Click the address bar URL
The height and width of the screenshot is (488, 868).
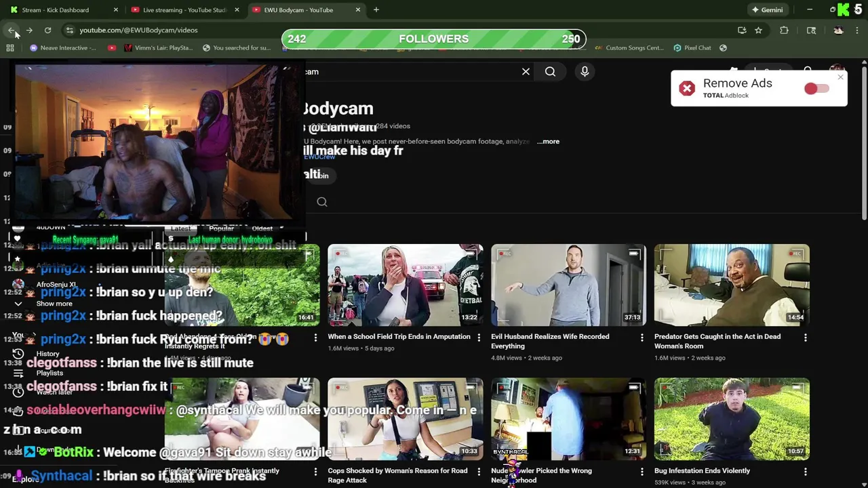pyautogui.click(x=138, y=30)
